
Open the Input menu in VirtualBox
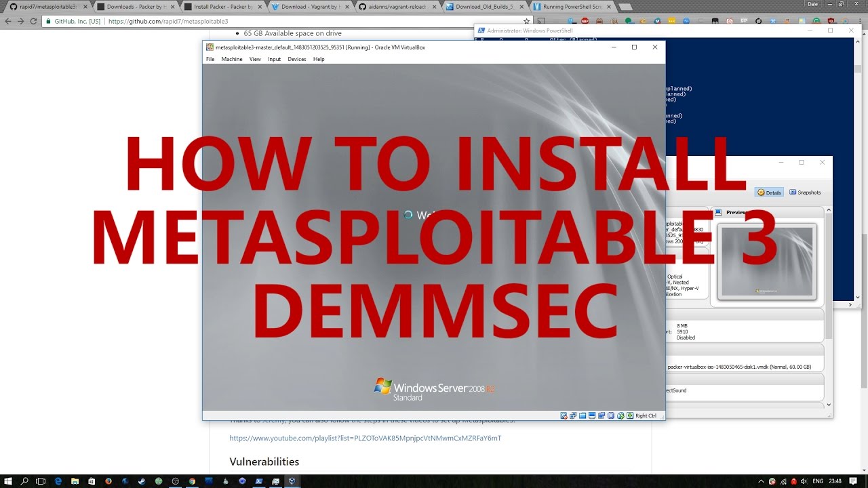click(x=274, y=59)
